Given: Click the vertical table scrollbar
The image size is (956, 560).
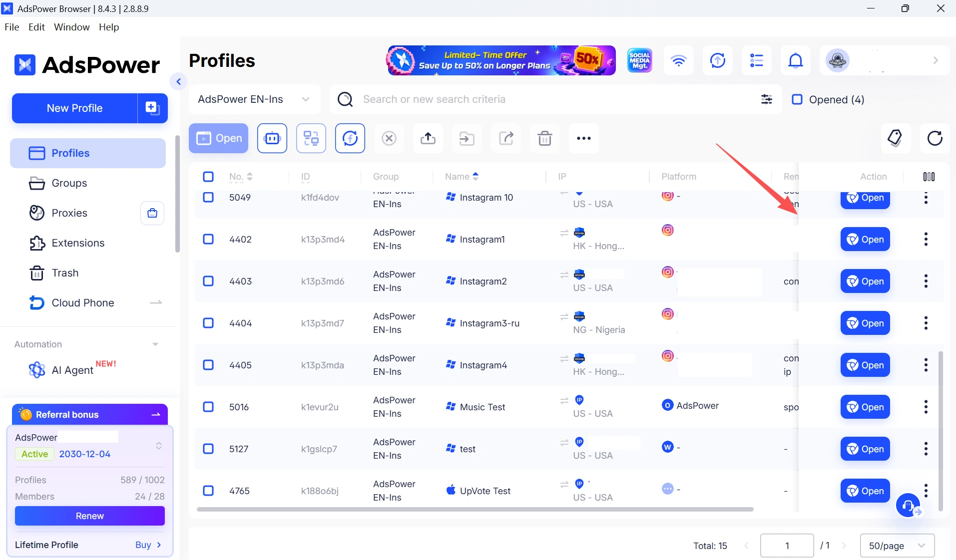Looking at the screenshot, I should point(941,431).
